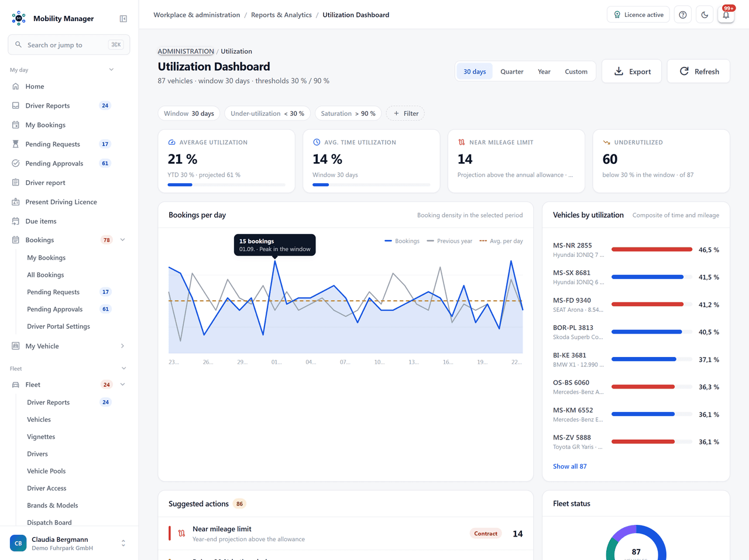749x560 pixels.
Task: Click the MS-NR 2855 utilization bar
Action: tap(652, 250)
